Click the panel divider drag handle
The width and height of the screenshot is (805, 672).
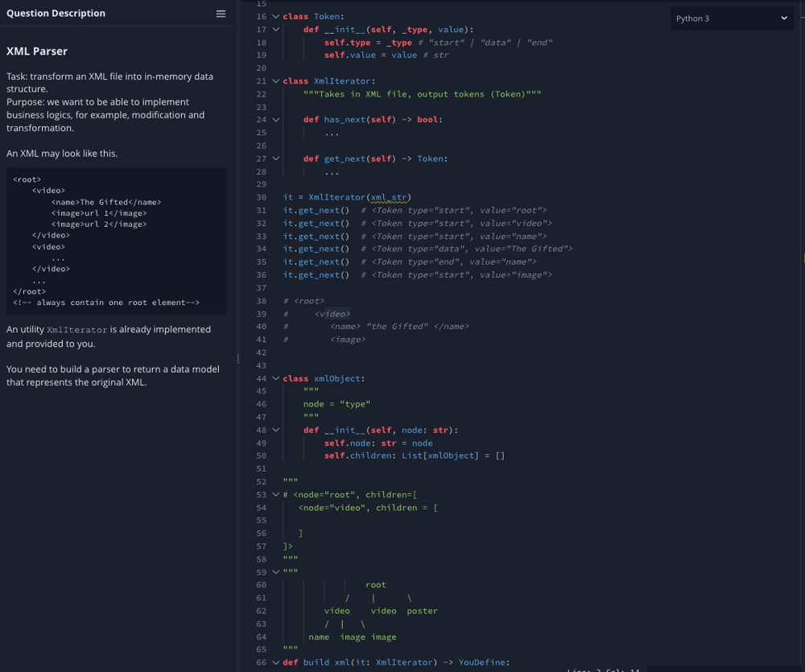tap(237, 359)
